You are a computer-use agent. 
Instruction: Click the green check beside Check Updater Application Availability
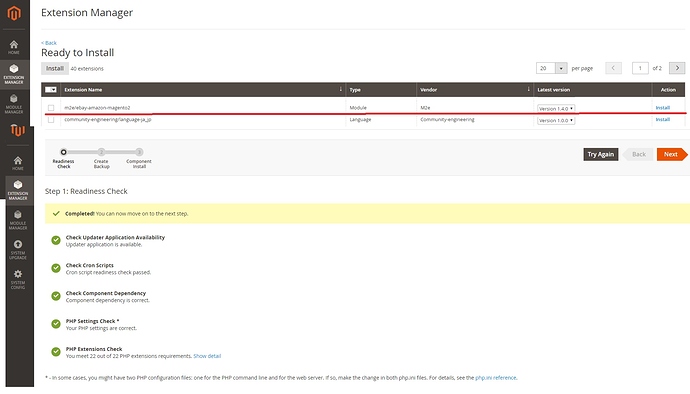(x=56, y=240)
